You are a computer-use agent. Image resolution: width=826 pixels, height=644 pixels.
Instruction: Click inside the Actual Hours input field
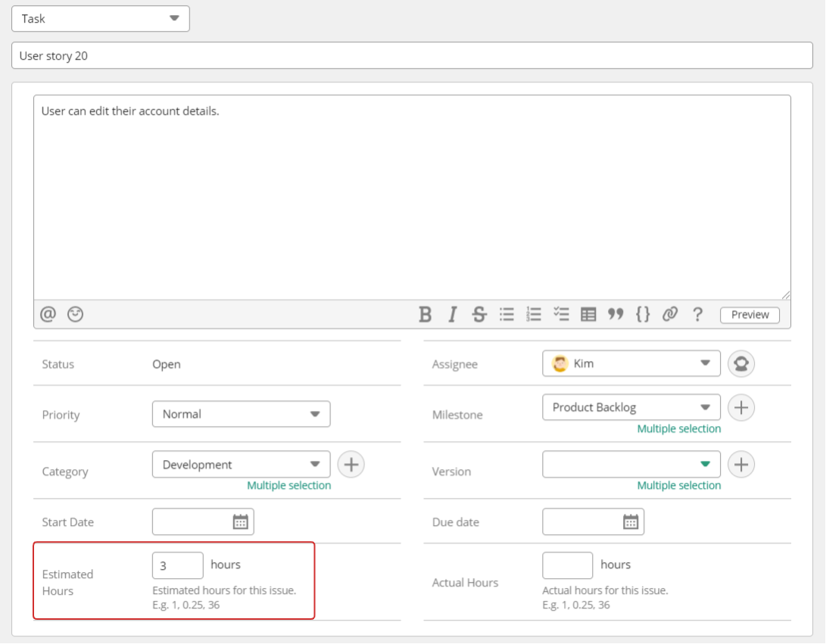pos(567,565)
